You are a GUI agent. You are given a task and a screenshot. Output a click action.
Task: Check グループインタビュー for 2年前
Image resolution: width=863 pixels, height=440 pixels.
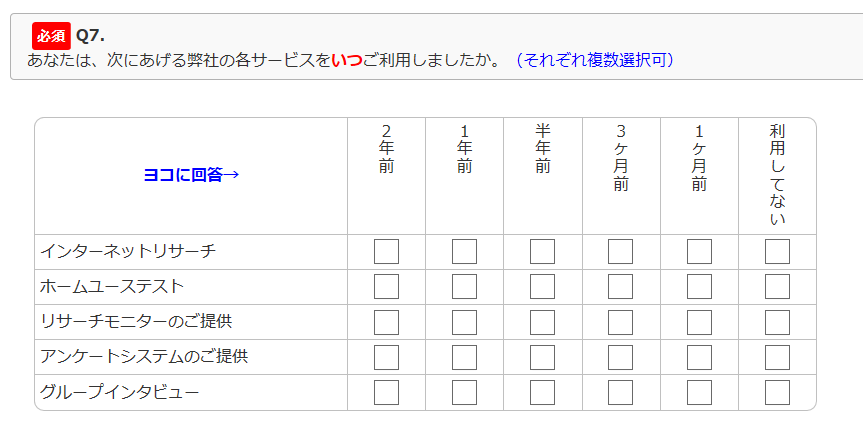[386, 392]
